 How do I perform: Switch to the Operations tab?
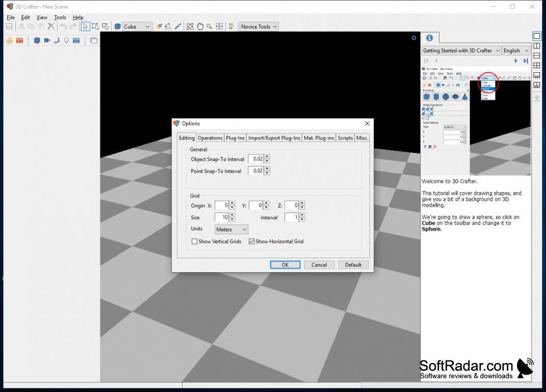tap(210, 138)
